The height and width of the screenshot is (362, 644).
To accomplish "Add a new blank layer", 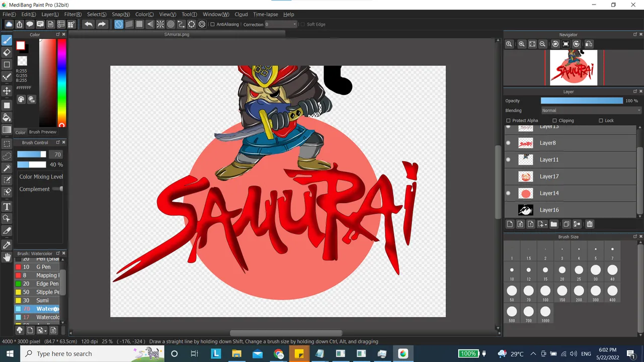I will coord(510,224).
